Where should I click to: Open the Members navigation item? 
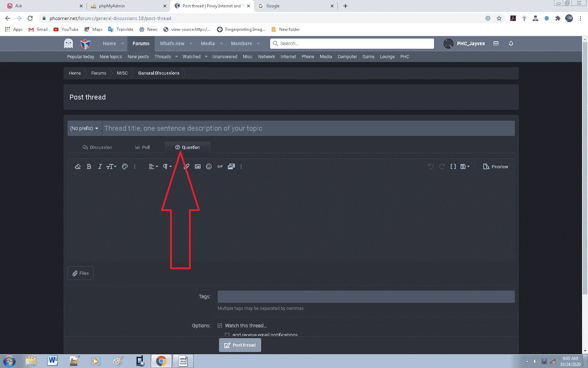click(241, 43)
